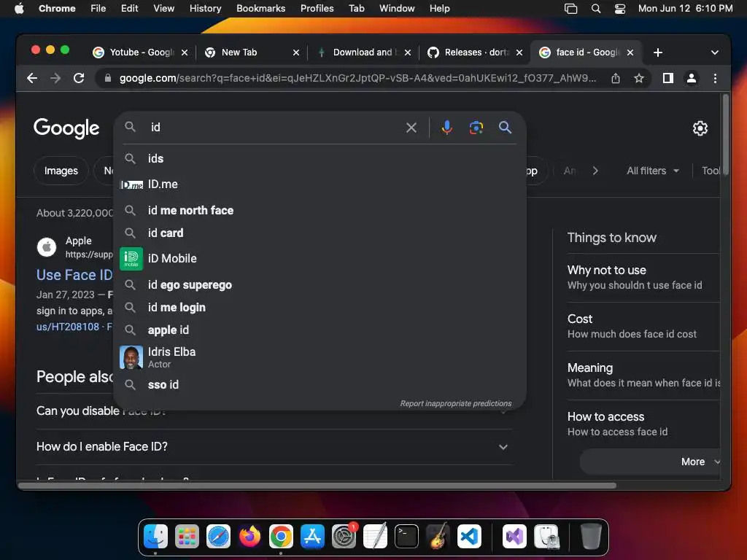Expand 'How do I enable Face ID?' question
Image resolution: width=747 pixels, height=560 pixels.
pos(274,447)
